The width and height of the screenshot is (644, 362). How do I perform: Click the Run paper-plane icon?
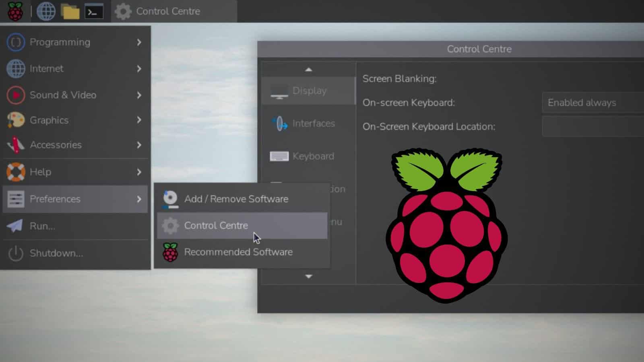[15, 226]
